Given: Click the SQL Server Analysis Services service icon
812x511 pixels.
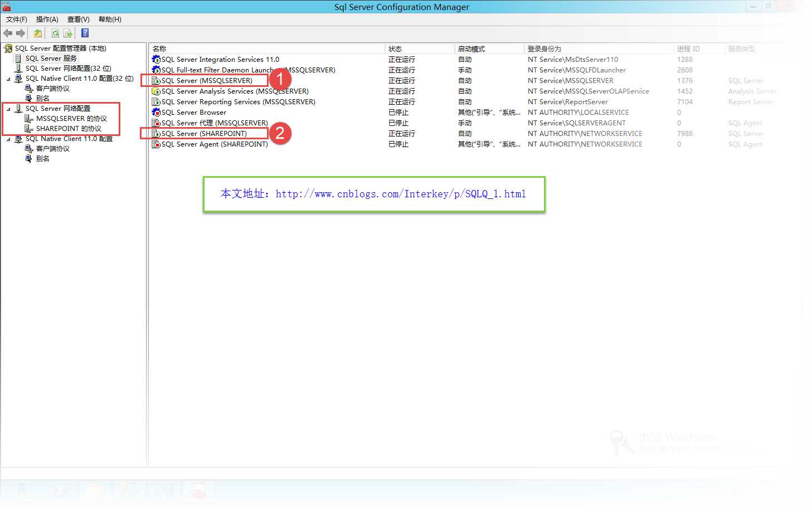Looking at the screenshot, I should click(x=156, y=91).
